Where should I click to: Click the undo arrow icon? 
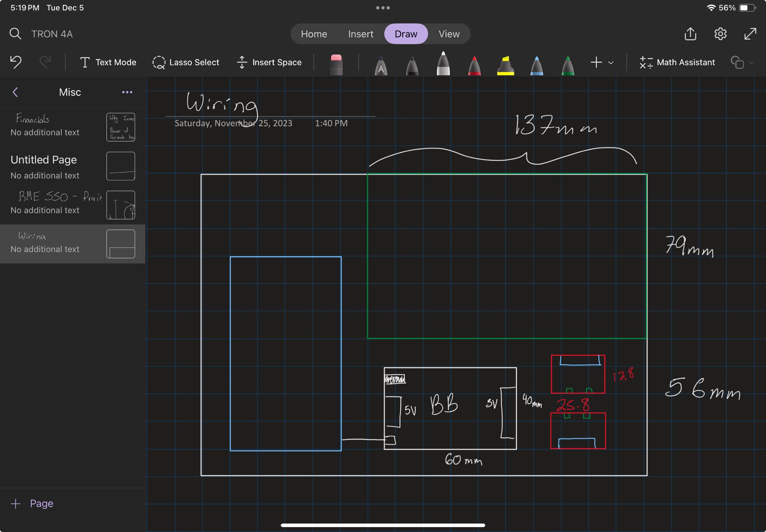point(16,62)
